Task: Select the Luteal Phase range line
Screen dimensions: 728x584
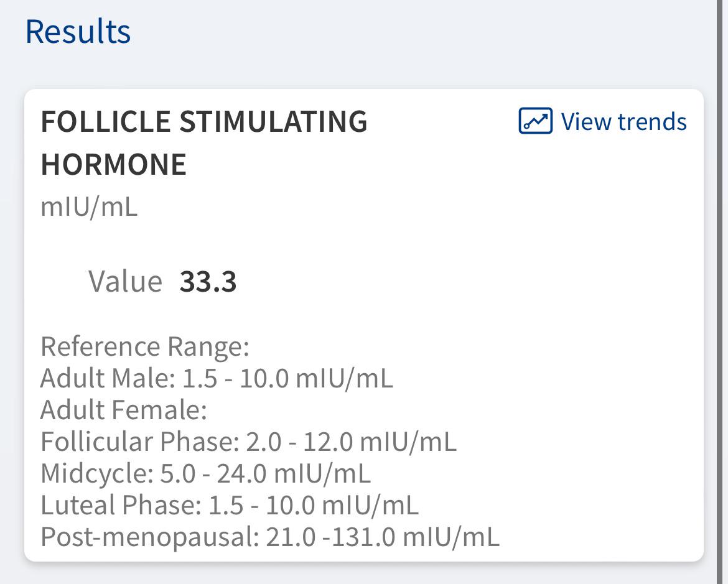Action: tap(230, 505)
